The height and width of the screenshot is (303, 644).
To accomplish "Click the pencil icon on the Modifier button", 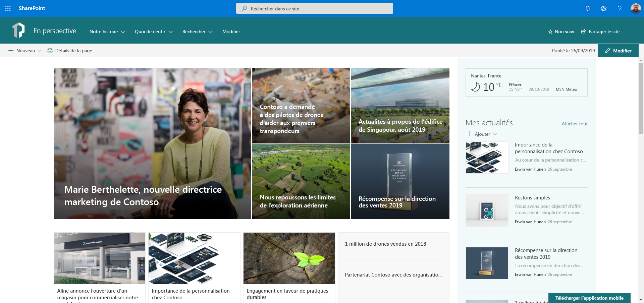I will 607,51.
